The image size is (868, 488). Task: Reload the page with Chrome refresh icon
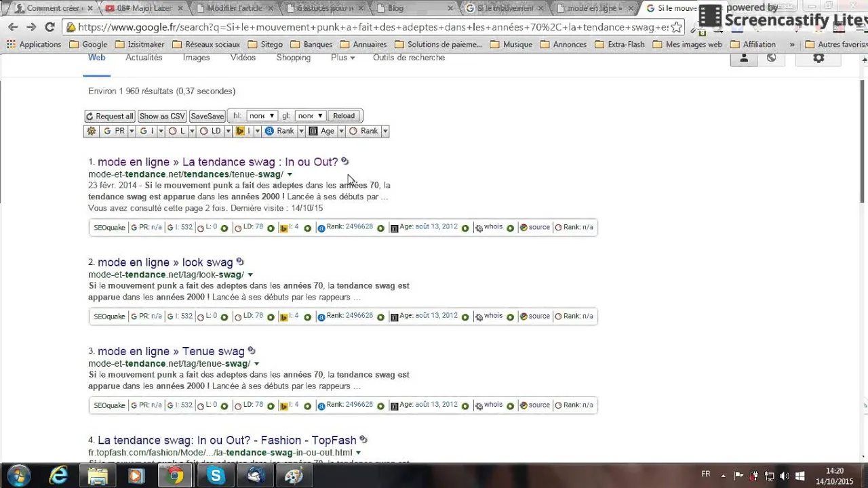(x=50, y=27)
